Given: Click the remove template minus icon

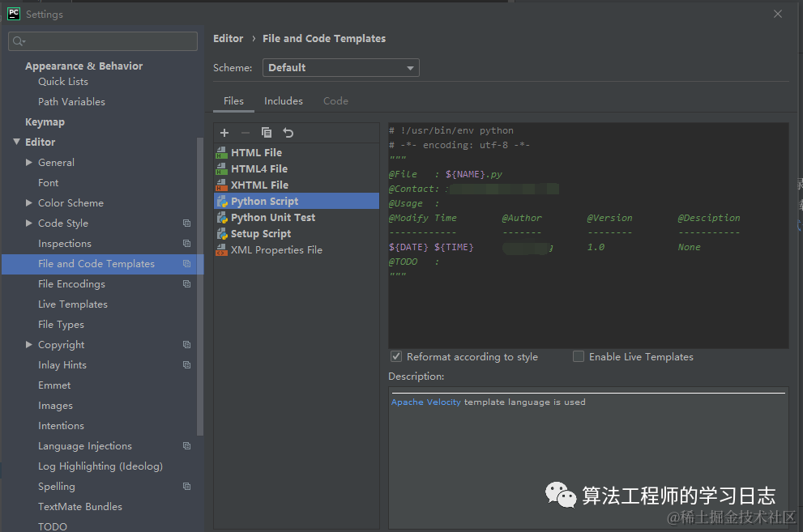Looking at the screenshot, I should coord(246,133).
